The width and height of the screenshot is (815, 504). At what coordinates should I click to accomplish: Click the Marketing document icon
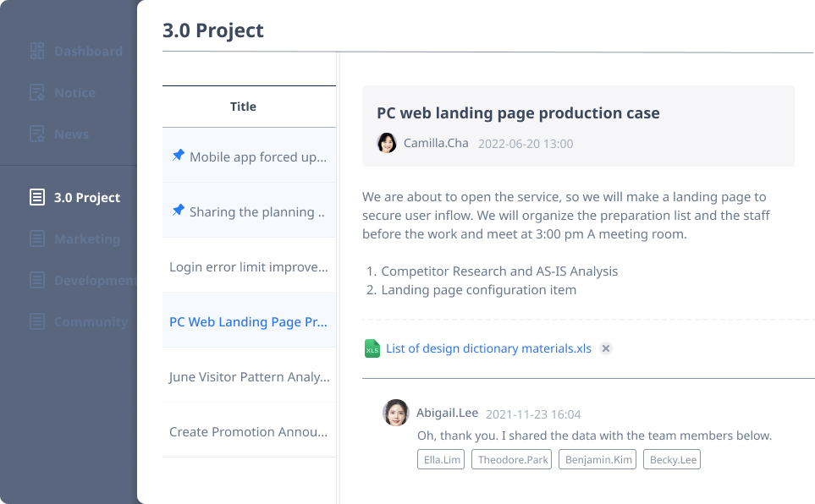(x=37, y=239)
